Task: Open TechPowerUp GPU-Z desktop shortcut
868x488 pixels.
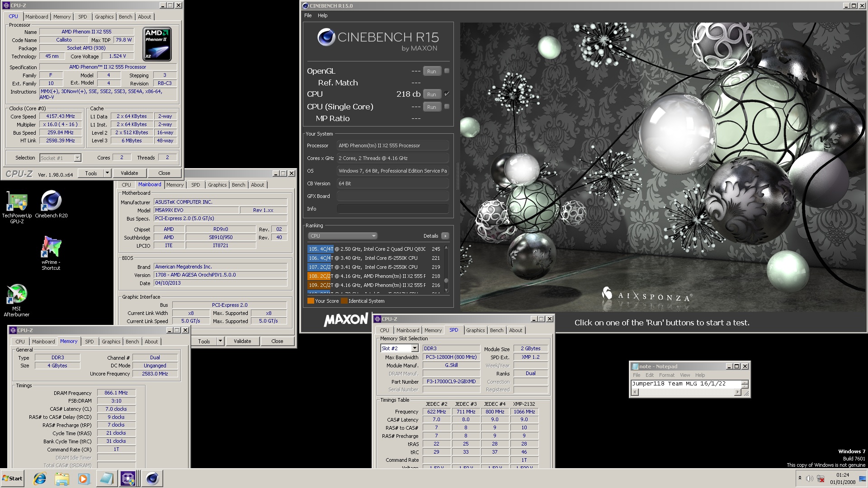Action: pyautogui.click(x=17, y=207)
